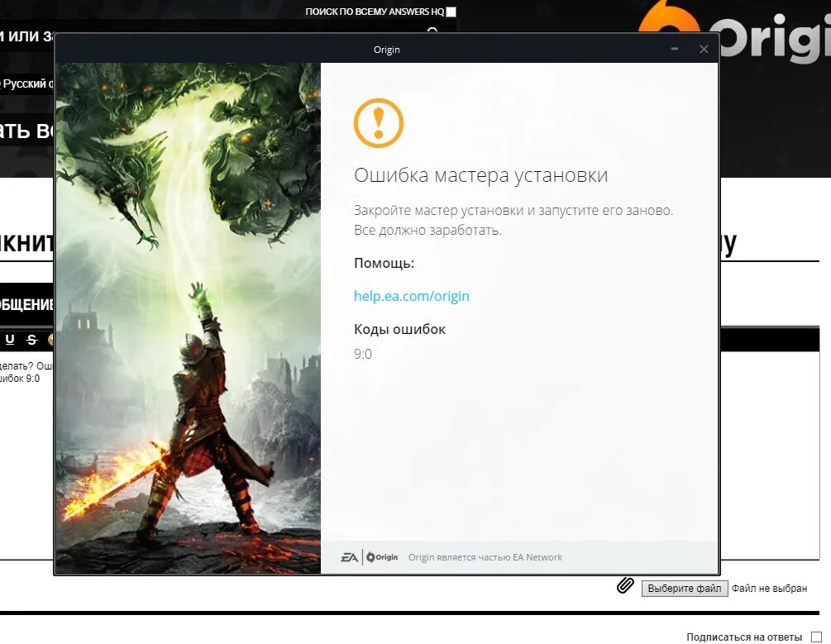Click the 'Помощь:' label
The width and height of the screenshot is (831, 644).
coord(384,263)
